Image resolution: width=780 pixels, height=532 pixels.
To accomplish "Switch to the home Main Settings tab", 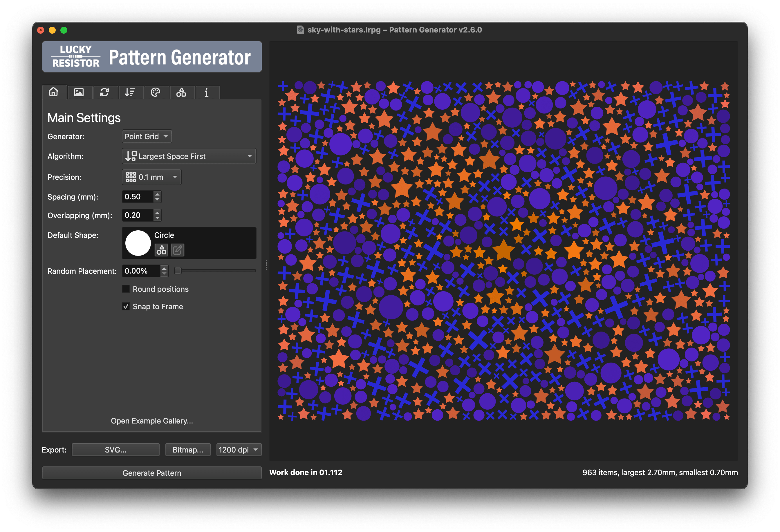I will pyautogui.click(x=54, y=92).
